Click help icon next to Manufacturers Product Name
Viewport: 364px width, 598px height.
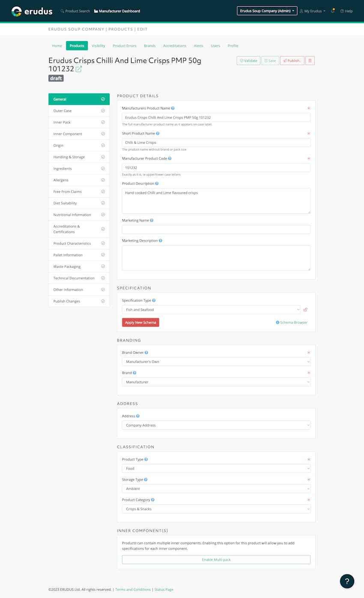coord(173,108)
